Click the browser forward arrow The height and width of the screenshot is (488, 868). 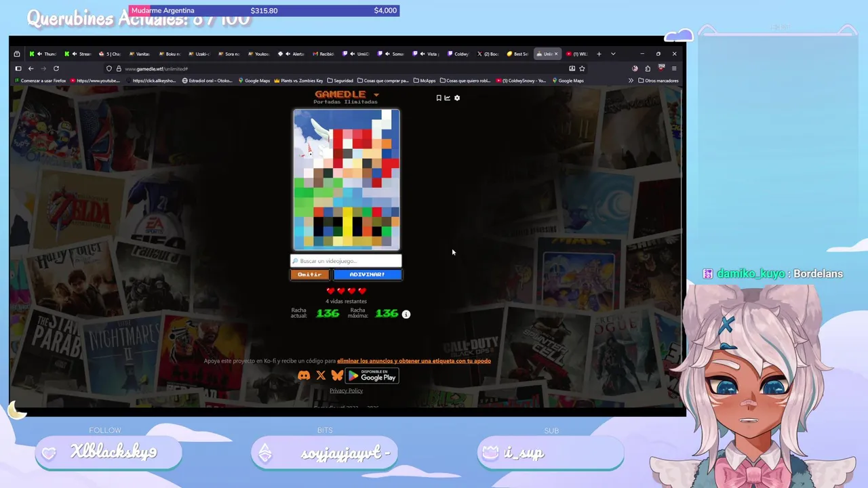point(43,68)
